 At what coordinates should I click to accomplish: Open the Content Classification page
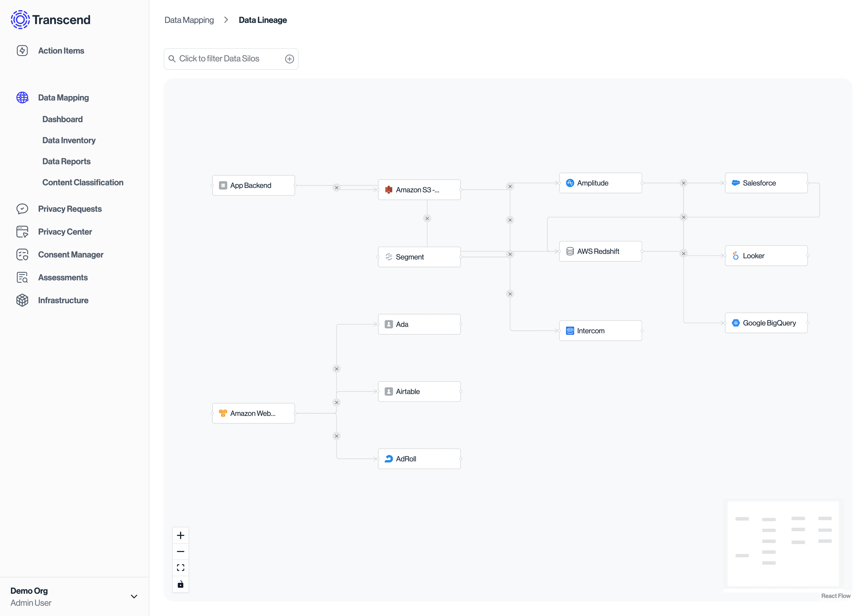(83, 182)
